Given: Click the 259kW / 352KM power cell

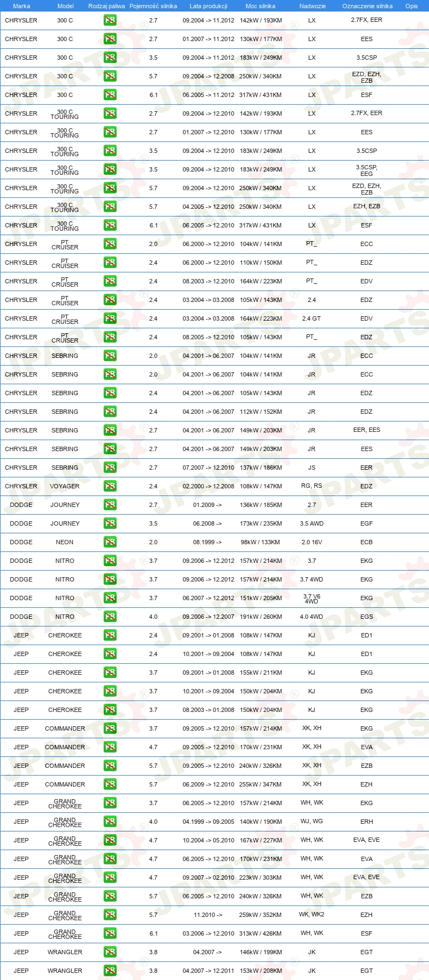Looking at the screenshot, I should pyautogui.click(x=261, y=915).
